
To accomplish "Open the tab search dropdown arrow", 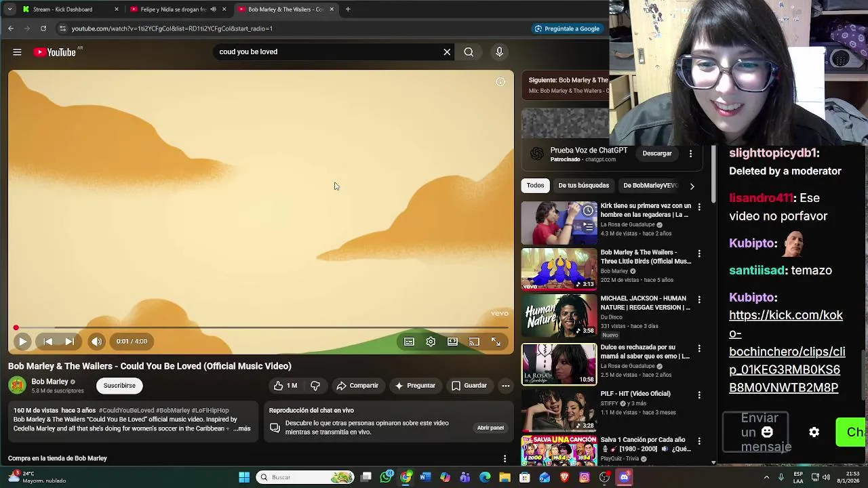I will (x=9, y=9).
